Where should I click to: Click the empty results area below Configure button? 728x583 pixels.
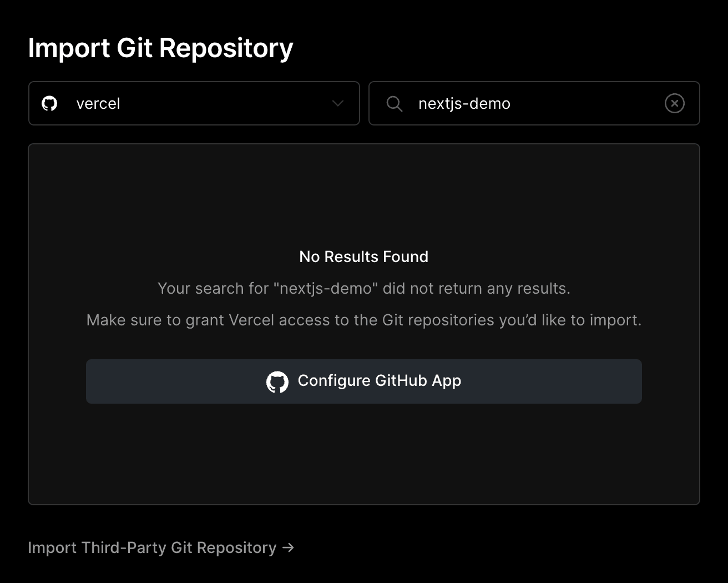(x=363, y=455)
